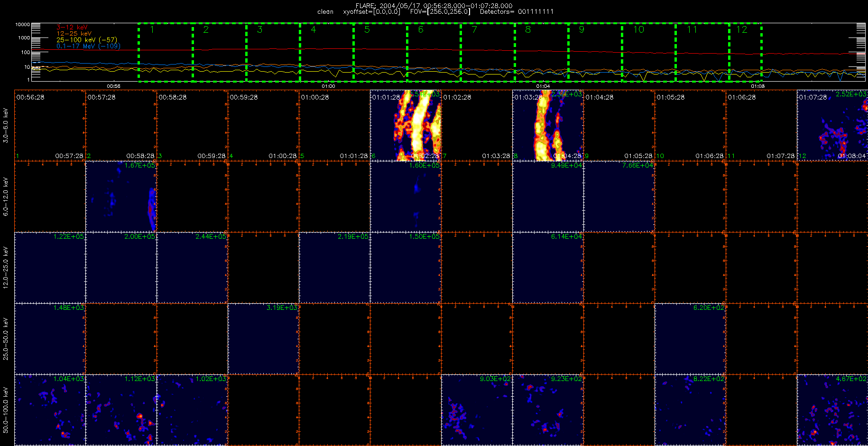Click the 1.02E+03 peak value label

tap(211, 379)
